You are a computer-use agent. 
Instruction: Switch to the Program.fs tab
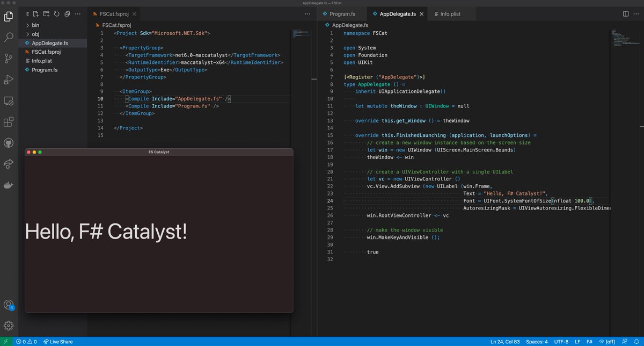pyautogui.click(x=343, y=13)
